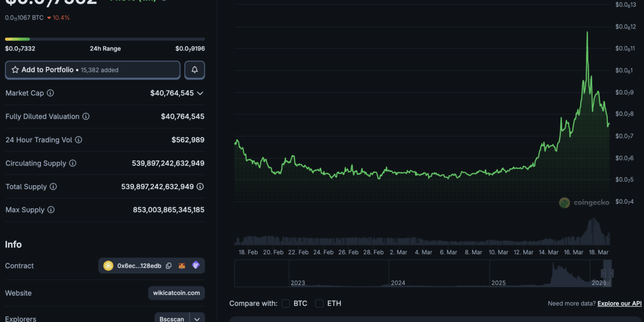This screenshot has height=322, width=644.
Task: Expand the Market Cap value chevron
Action: pyautogui.click(x=200, y=93)
